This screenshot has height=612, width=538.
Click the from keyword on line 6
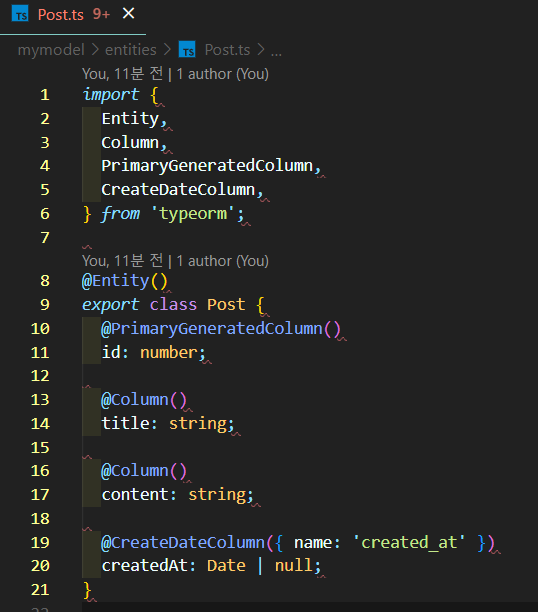coord(120,213)
